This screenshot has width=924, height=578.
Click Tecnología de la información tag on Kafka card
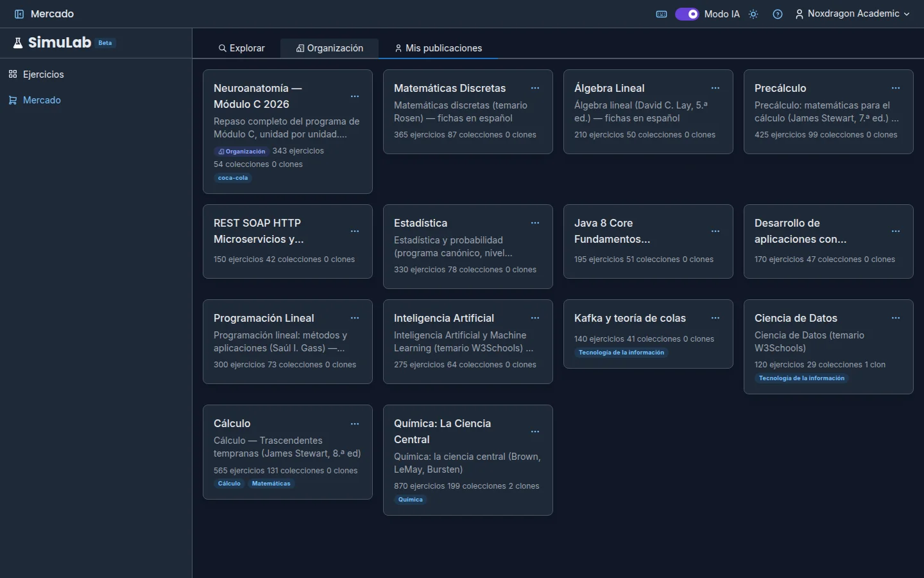pos(621,353)
